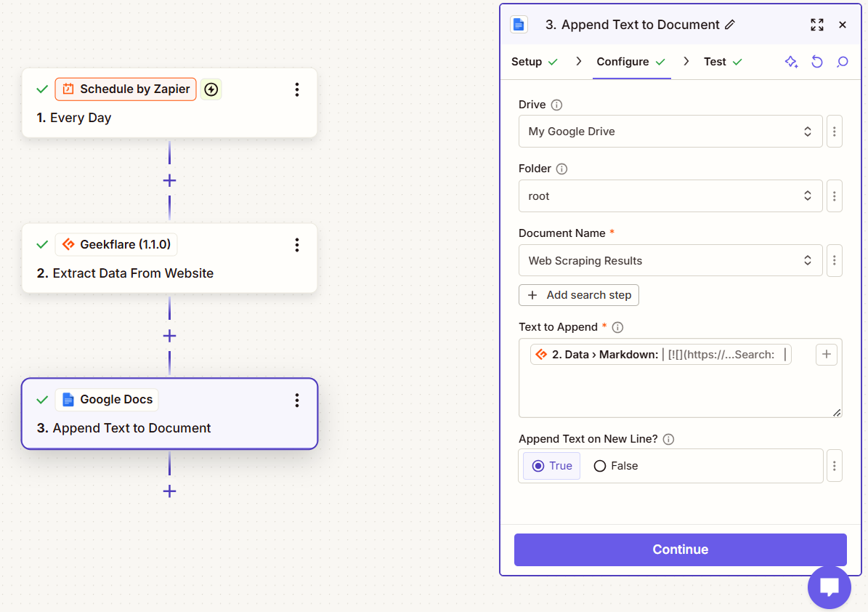Click Add search step button

click(x=578, y=295)
